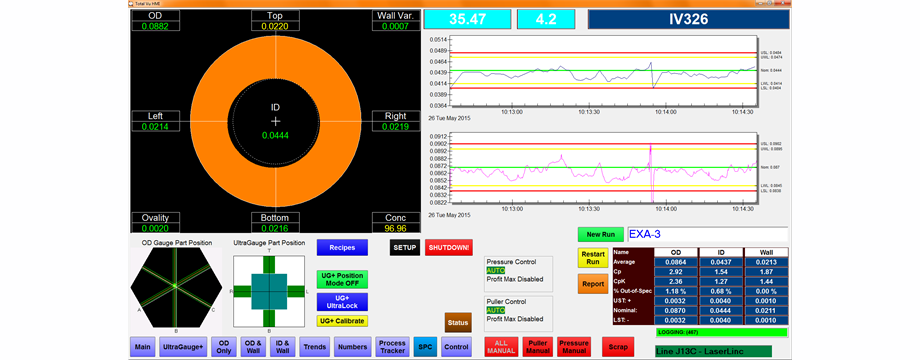
Task: Toggle the Puller Control AUTO indicator
Action: [496, 310]
